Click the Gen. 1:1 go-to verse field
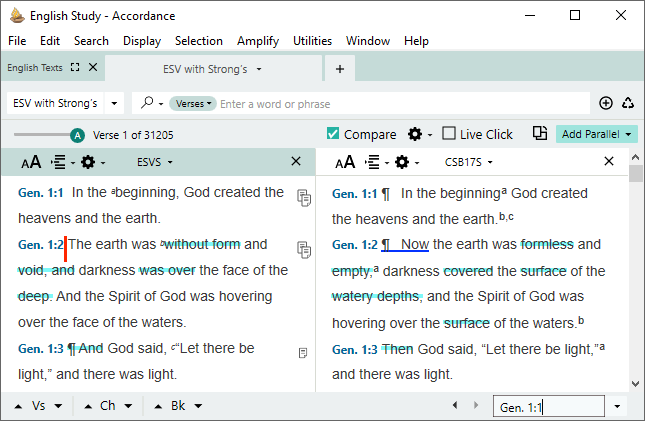 [548, 407]
